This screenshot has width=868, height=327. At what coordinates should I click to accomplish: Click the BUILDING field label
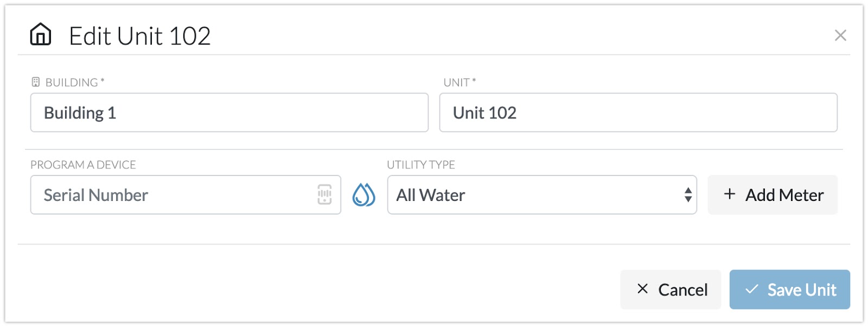[x=72, y=83]
